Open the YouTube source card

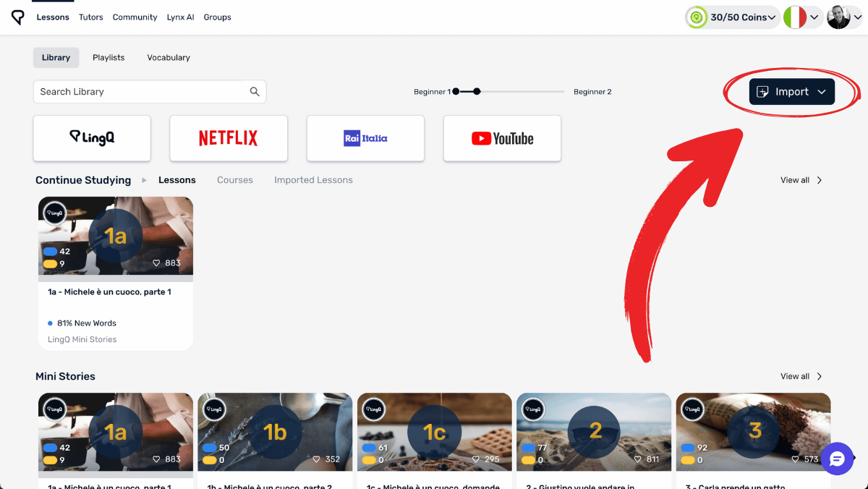coord(502,138)
